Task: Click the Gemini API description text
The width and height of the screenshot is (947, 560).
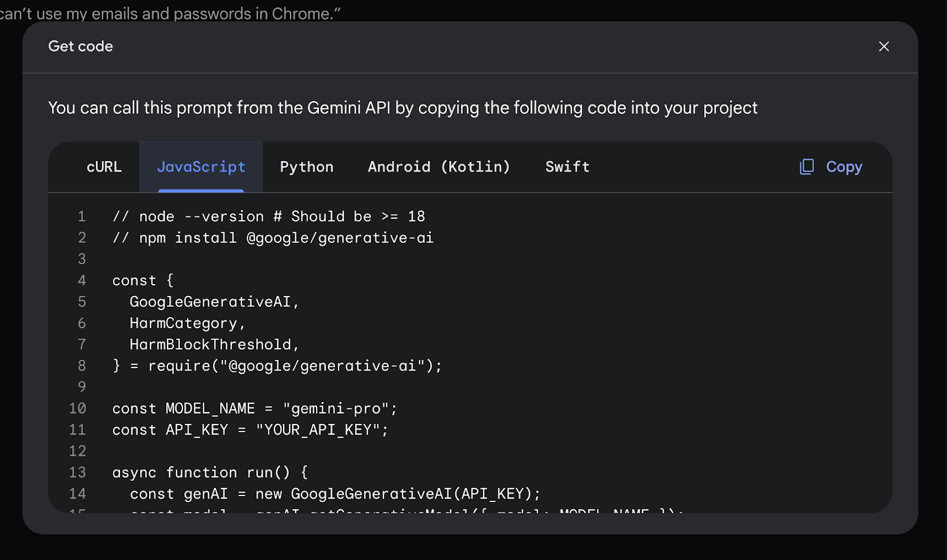Action: (402, 108)
